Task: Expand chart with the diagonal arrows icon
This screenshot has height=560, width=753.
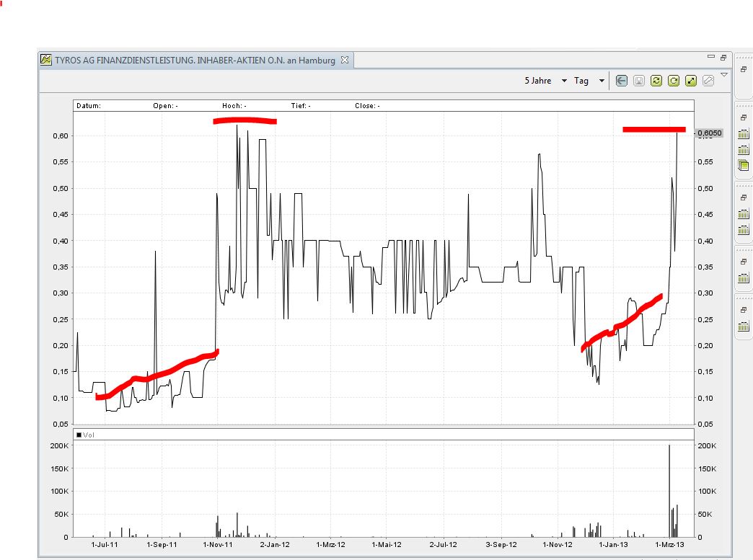Action: [690, 81]
